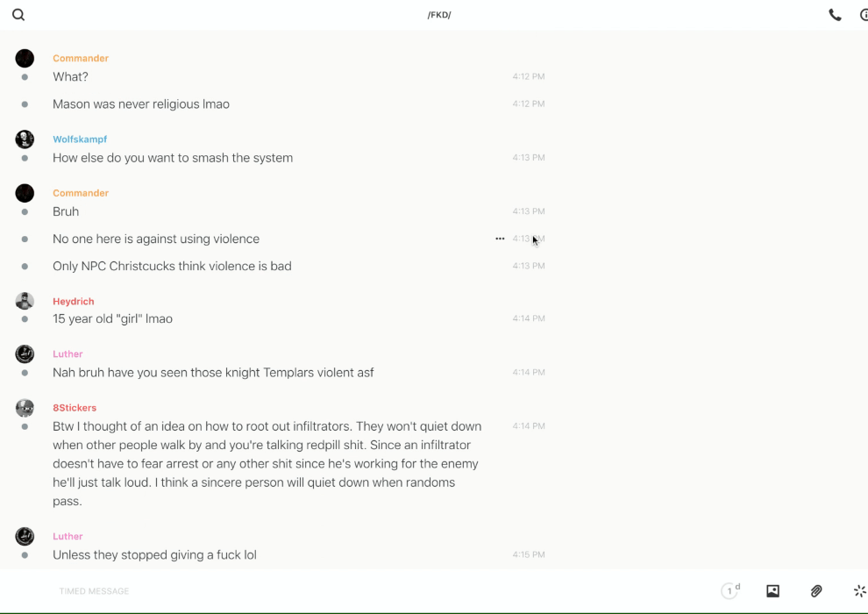Start a voice call
Viewport: 868px width, 614px height.
click(835, 15)
